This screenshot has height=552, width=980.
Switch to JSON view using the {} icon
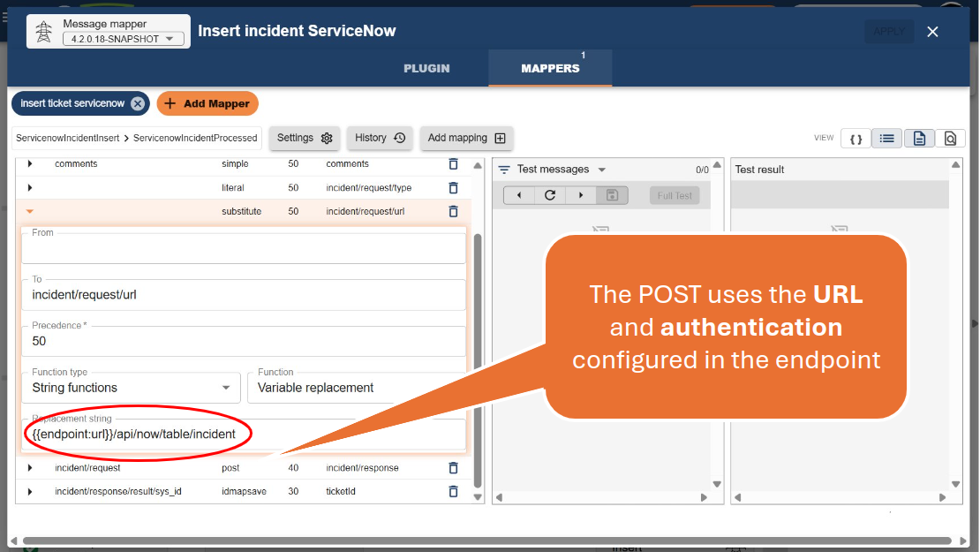point(855,138)
